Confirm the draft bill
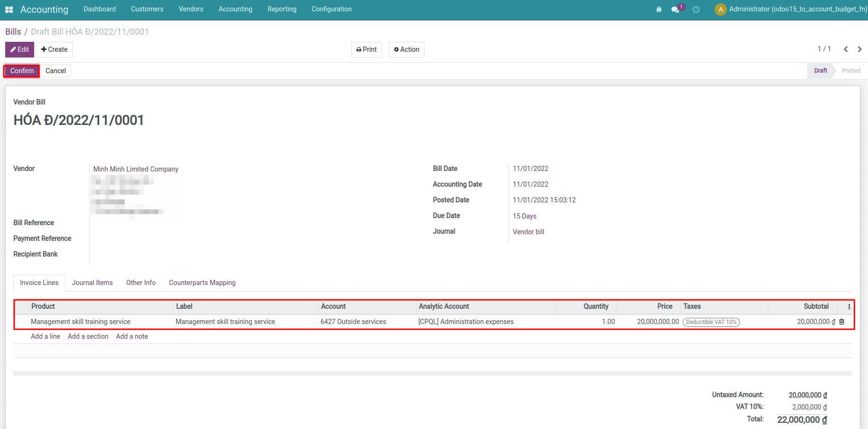This screenshot has width=868, height=429. (21, 70)
